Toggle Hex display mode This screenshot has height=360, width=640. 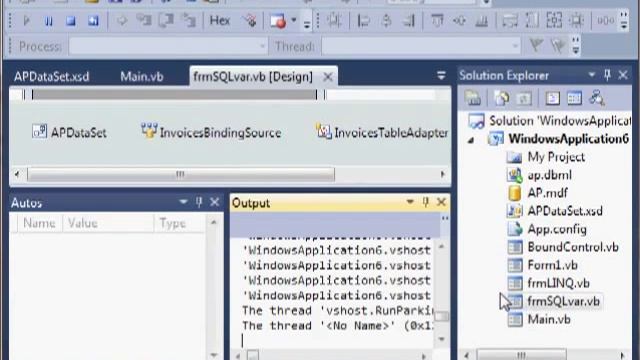pos(220,20)
